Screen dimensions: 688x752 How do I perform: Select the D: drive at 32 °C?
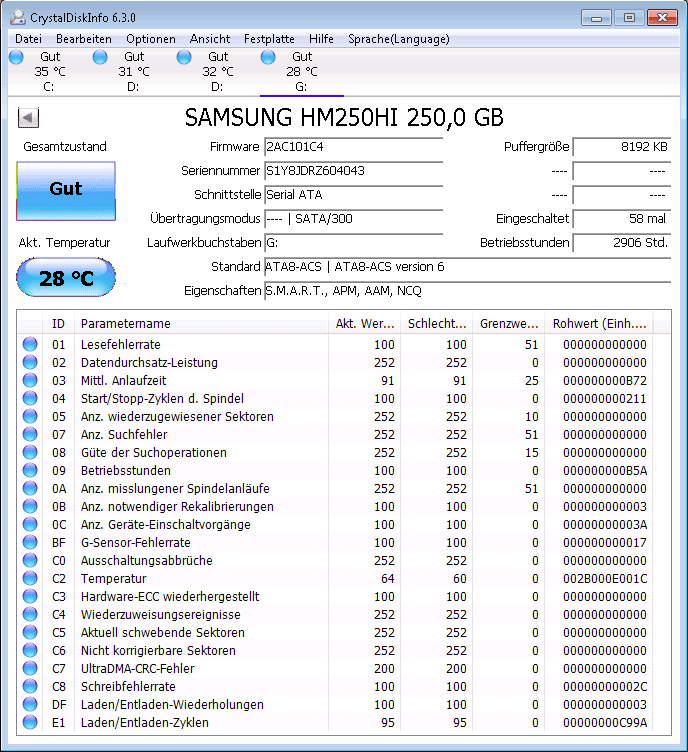pyautogui.click(x=217, y=71)
